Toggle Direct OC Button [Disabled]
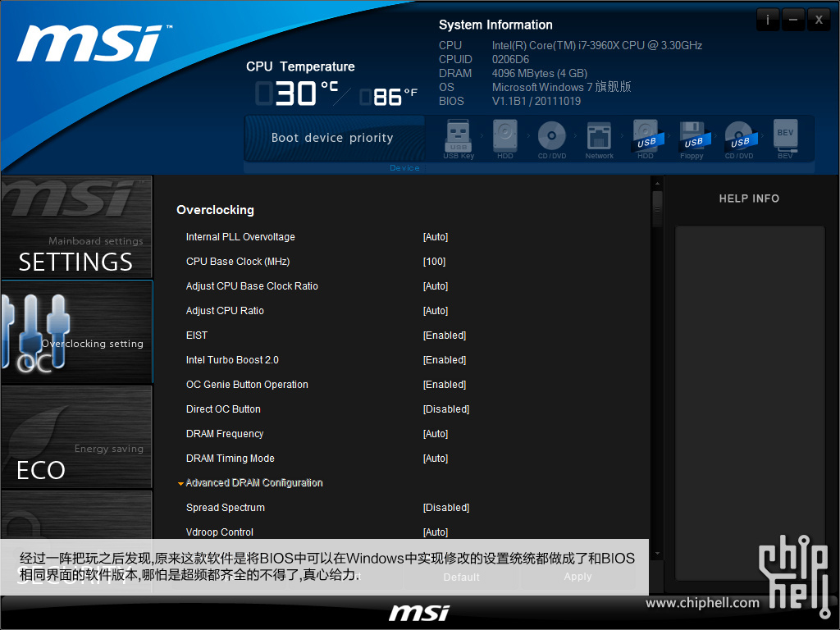840x630 pixels. click(445, 409)
